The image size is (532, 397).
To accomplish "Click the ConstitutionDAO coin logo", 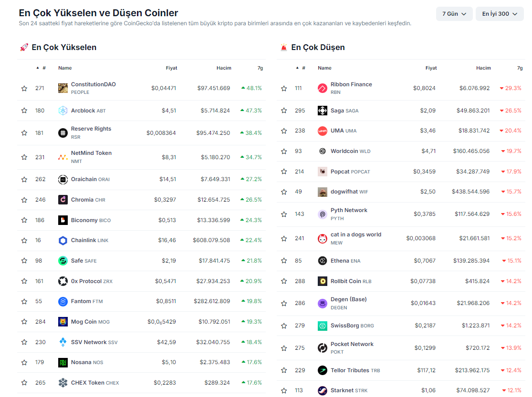I will [x=63, y=88].
